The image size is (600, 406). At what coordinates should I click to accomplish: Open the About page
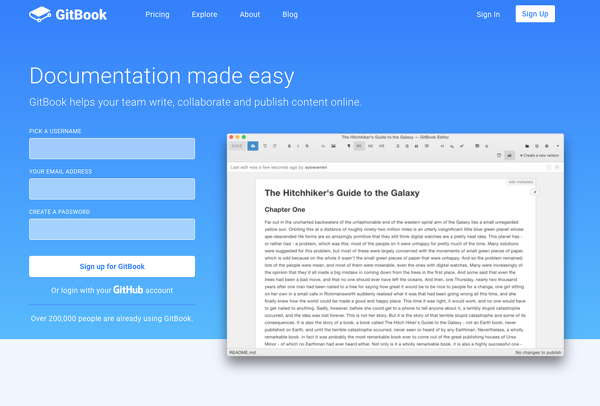[250, 15]
